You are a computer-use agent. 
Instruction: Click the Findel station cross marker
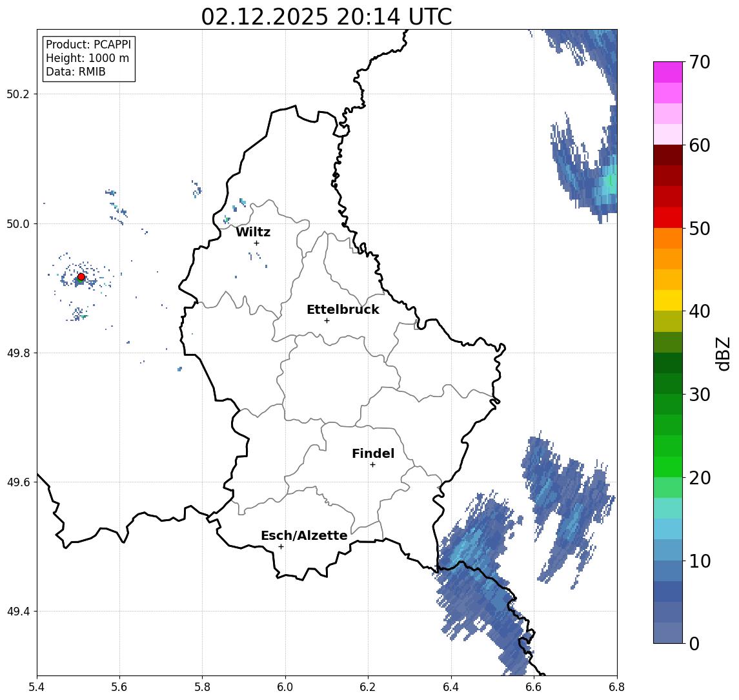[x=372, y=465]
